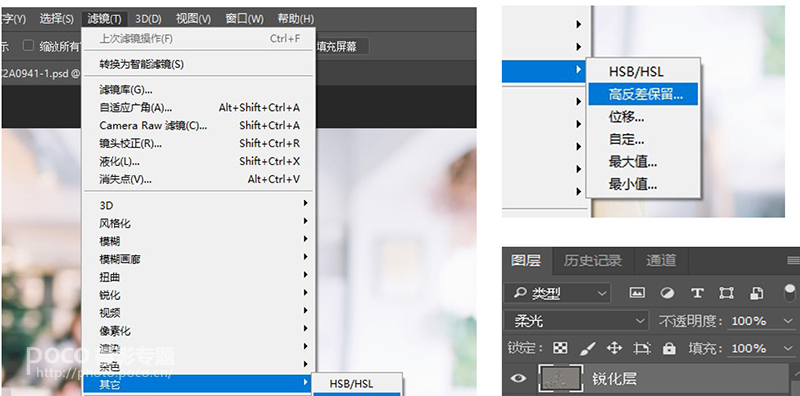Open the 选择(S) menu

pos(57,19)
